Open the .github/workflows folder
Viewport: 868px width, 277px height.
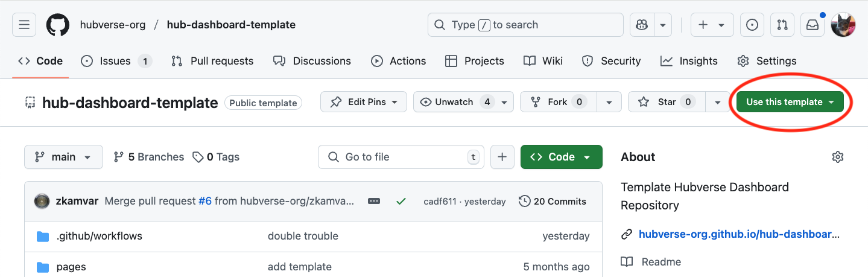pos(100,236)
